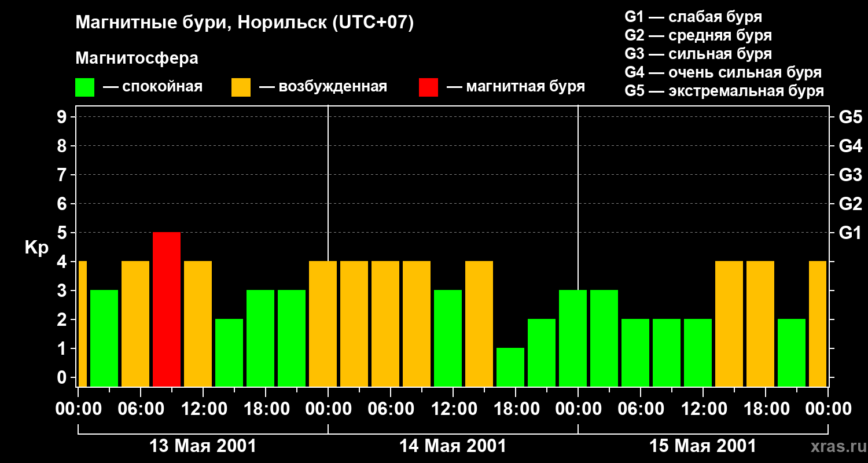Click the '15 Мая 2001' date label
The height and width of the screenshot is (463, 868).
coord(703,446)
